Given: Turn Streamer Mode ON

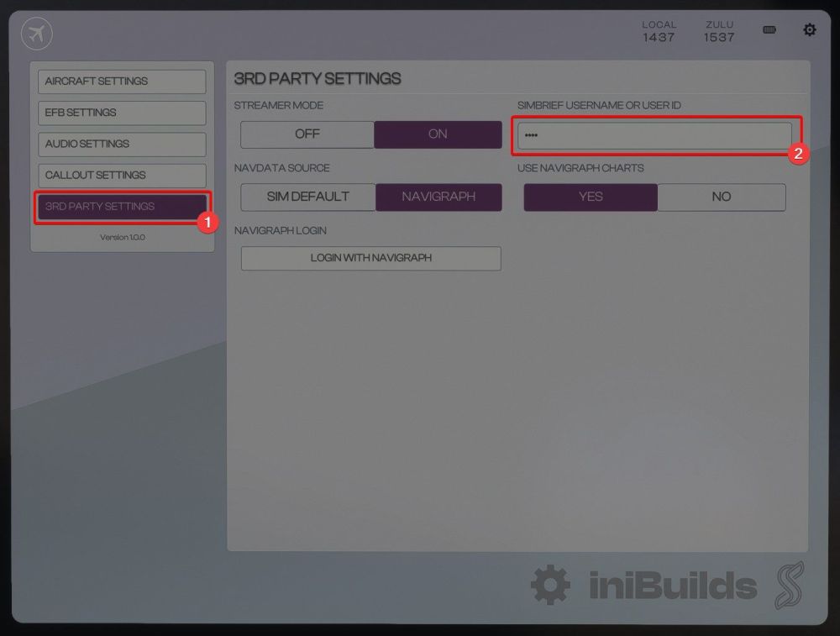Looking at the screenshot, I should coord(438,134).
